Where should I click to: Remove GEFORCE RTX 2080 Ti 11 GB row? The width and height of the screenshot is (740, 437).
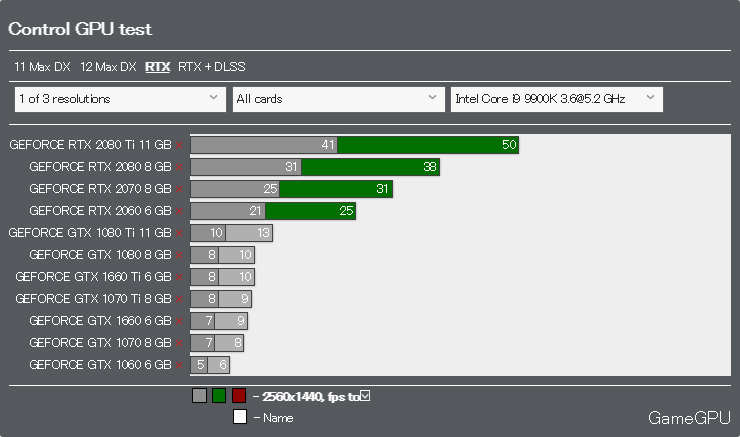(179, 145)
